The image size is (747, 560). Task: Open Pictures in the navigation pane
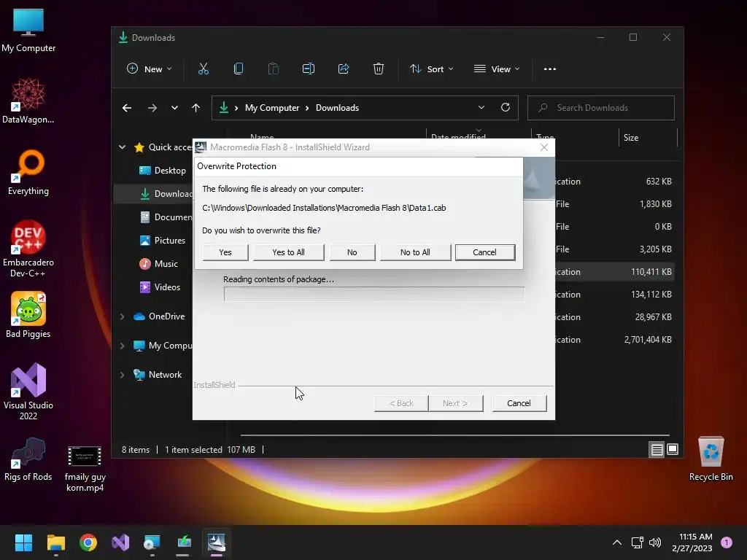[162, 241]
